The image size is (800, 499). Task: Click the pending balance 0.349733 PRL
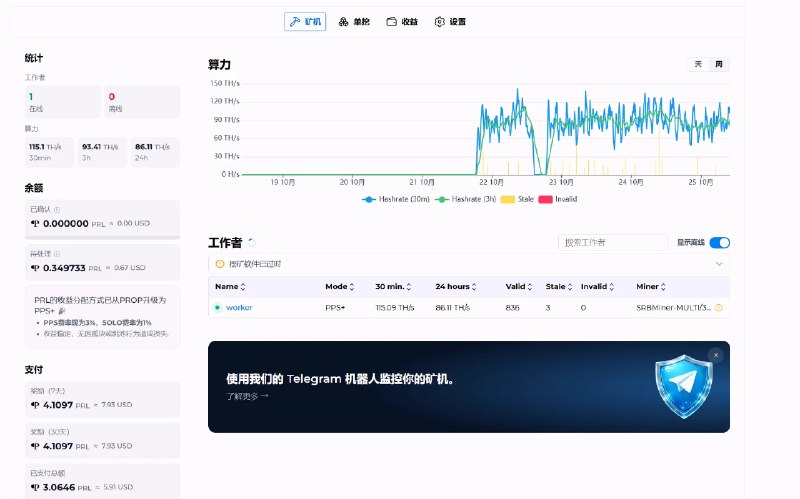66,268
